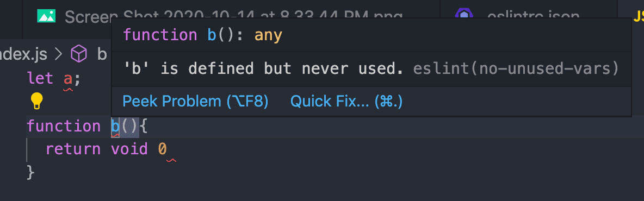Click the Peek Problem link
Viewport: 644px width, 201px height.
[195, 102]
